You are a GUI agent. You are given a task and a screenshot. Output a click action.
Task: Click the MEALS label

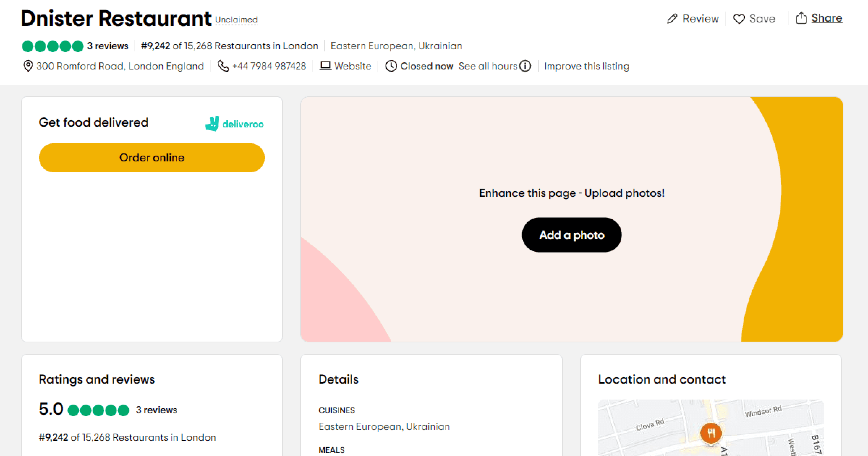coord(332,450)
